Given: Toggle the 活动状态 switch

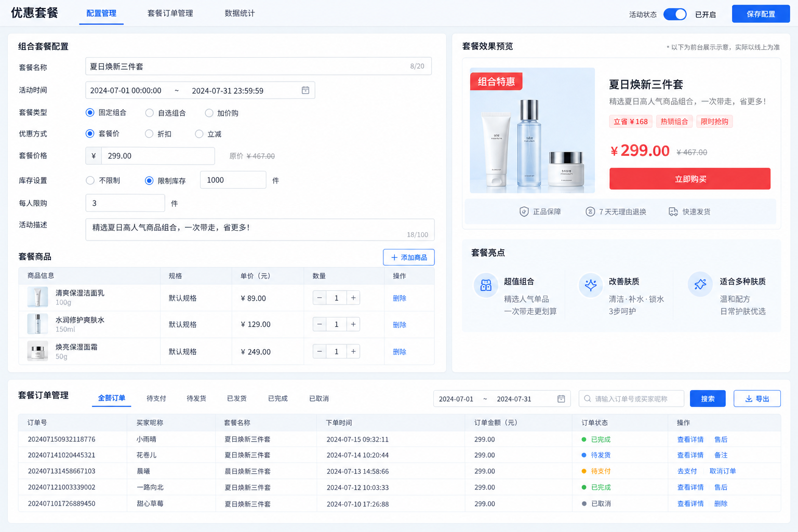Looking at the screenshot, I should coord(675,14).
